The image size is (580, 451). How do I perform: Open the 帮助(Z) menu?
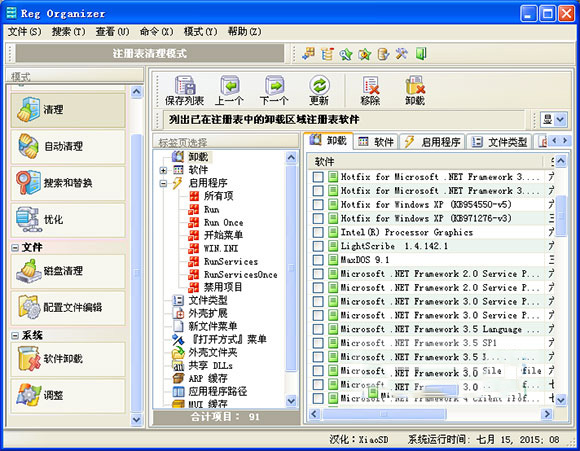click(245, 32)
